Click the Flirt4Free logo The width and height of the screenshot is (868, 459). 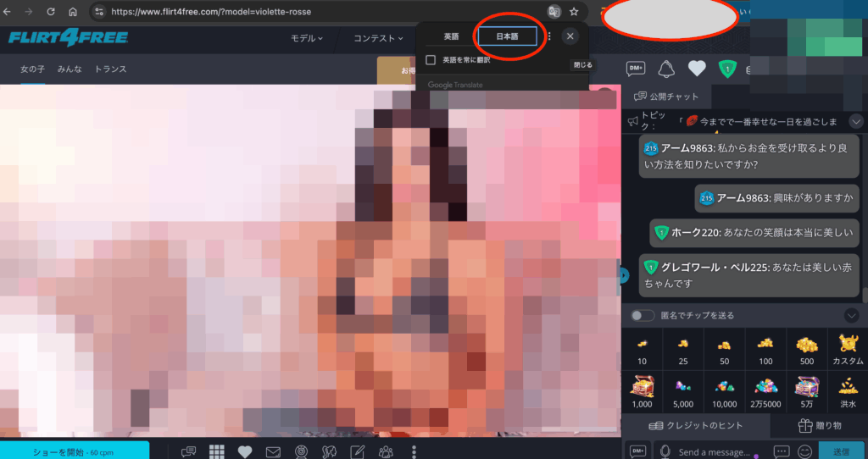click(x=68, y=37)
